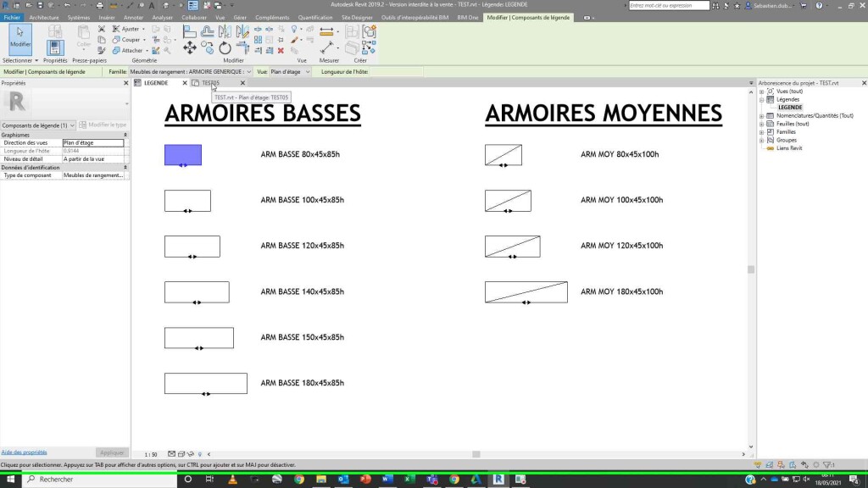
Task: Click the vertical scrollbar thumb of view
Action: (x=751, y=269)
